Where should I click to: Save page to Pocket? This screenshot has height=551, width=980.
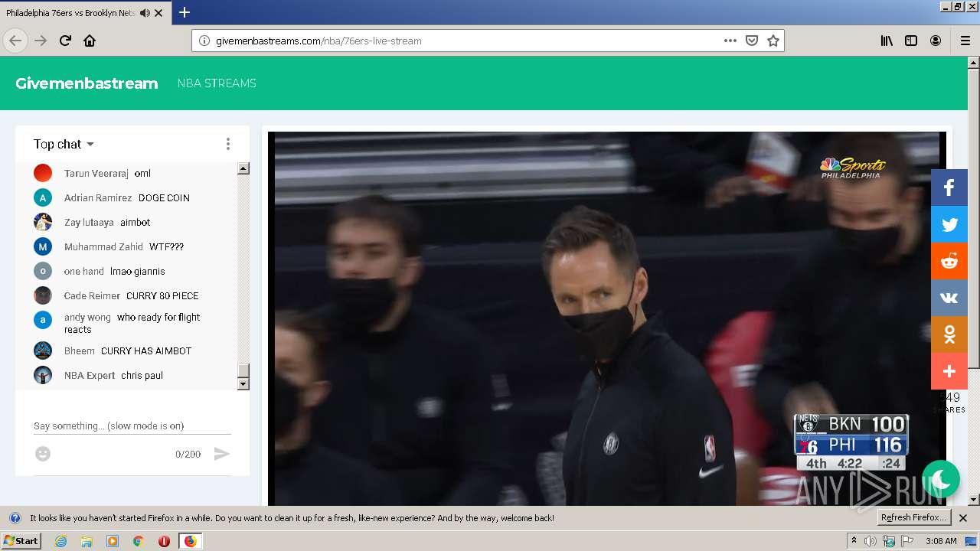(x=752, y=41)
